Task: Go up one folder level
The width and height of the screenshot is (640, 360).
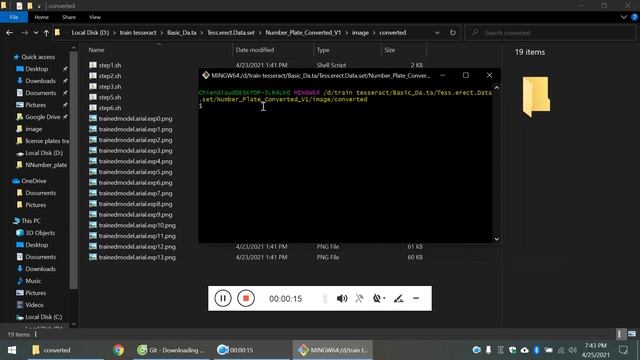Action: [x=46, y=33]
